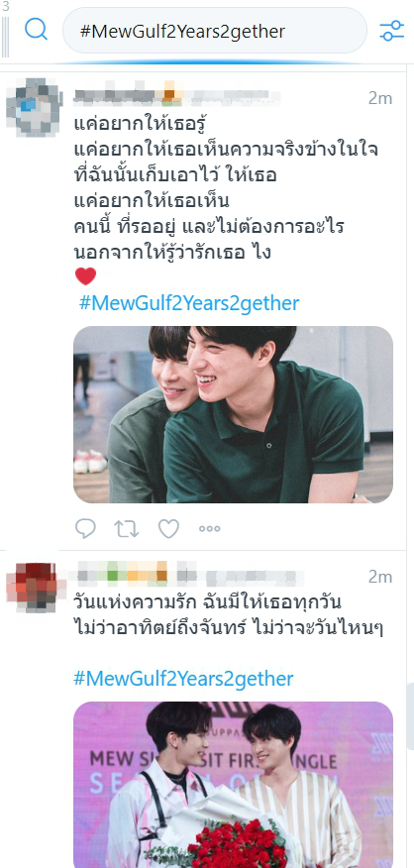Image resolution: width=414 pixels, height=868 pixels.
Task: Open more options on first tweet
Action: click(x=209, y=529)
